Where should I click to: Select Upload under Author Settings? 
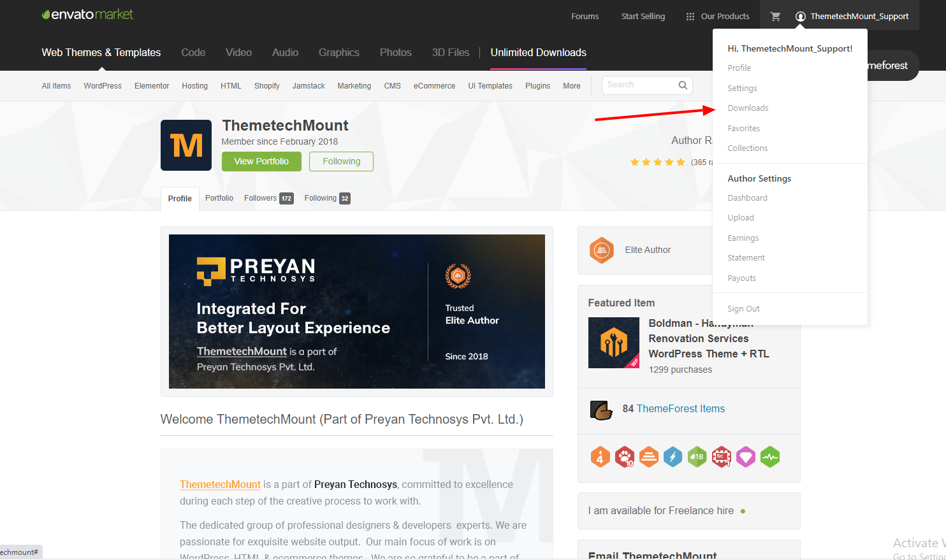741,218
